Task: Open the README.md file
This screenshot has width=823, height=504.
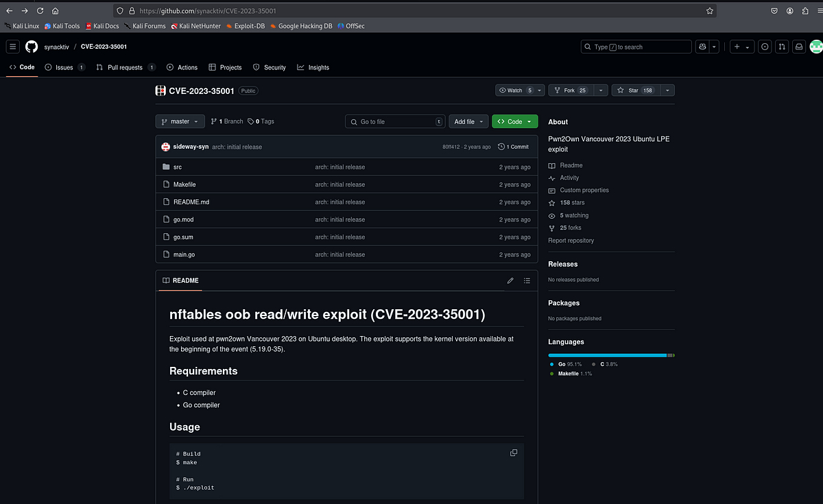Action: click(191, 202)
